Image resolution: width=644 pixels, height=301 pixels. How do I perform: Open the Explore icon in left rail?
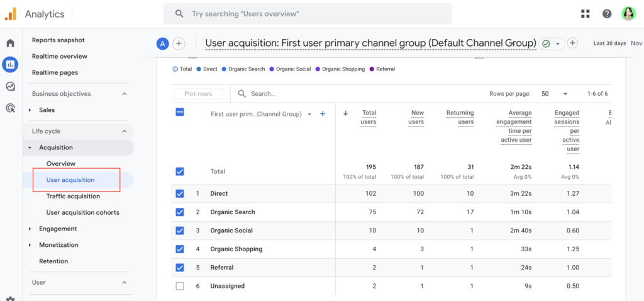point(10,86)
